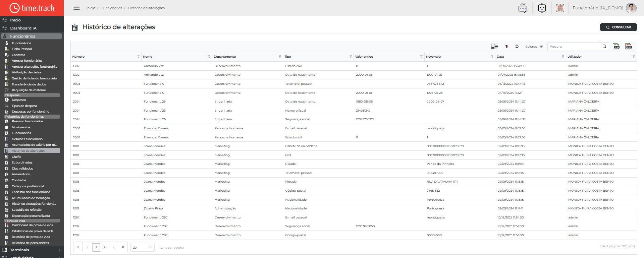644x258 pixels.
Task: Click the refresh table icon
Action: click(517, 47)
